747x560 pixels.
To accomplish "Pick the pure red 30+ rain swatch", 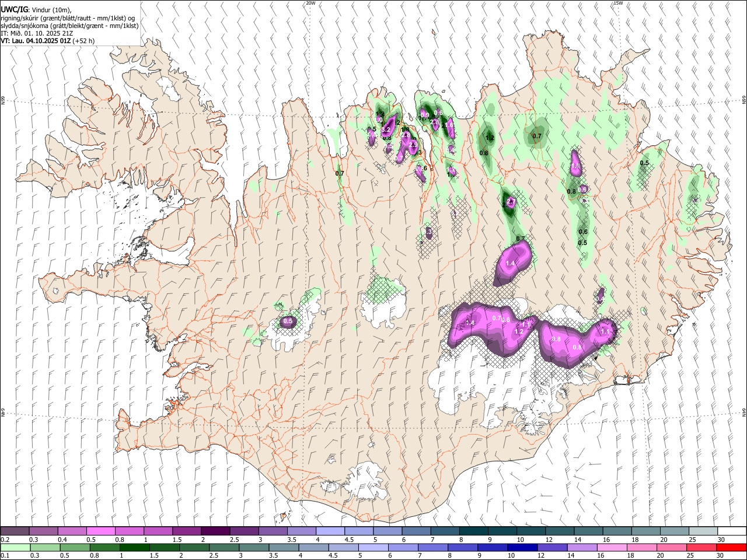I will pyautogui.click(x=731, y=547).
